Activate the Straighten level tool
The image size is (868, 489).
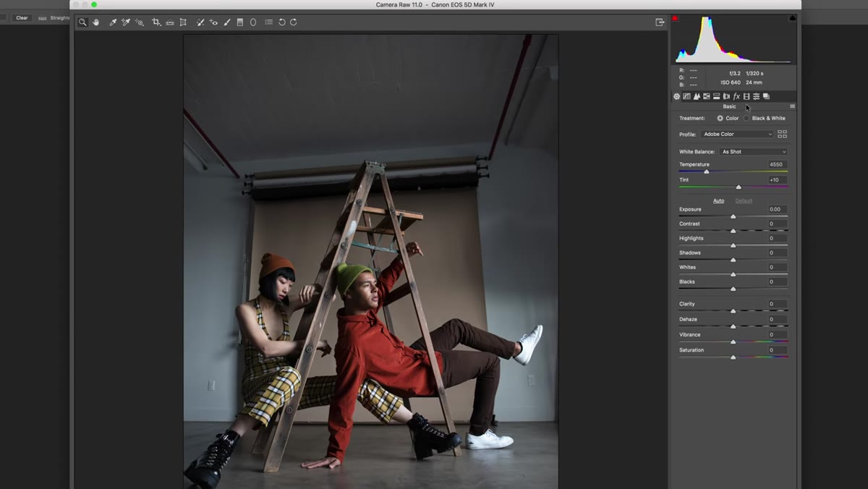(170, 22)
